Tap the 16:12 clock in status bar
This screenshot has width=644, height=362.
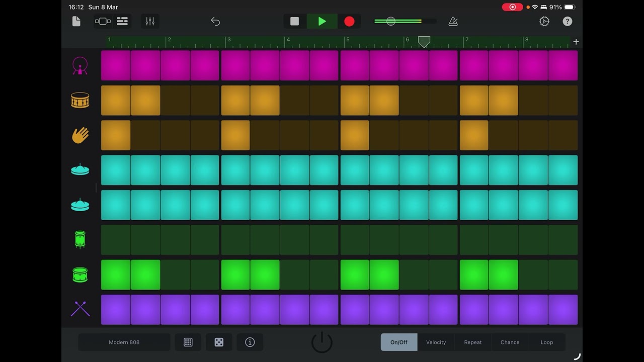pos(75,7)
